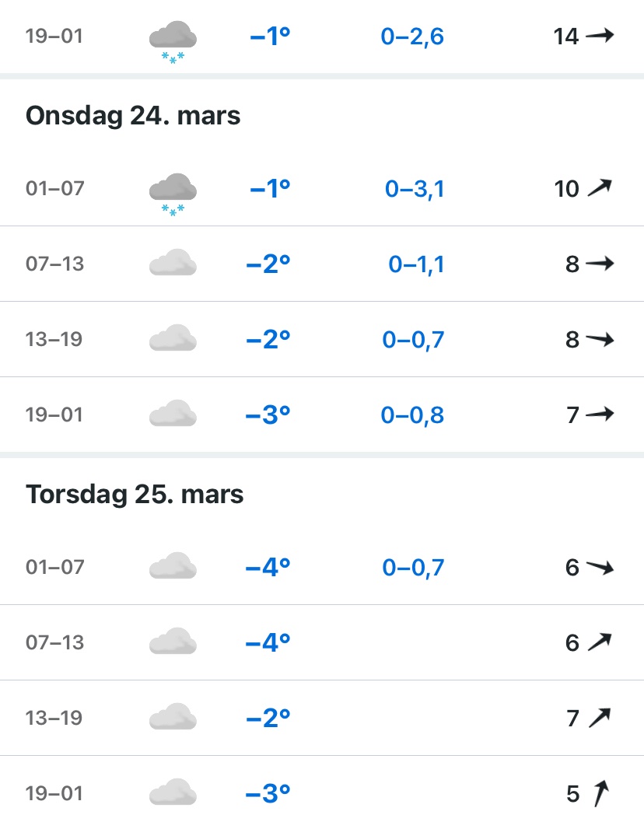Select the Torsdag 25. mars heading
Screen dimensions: 644x829
(x=135, y=494)
